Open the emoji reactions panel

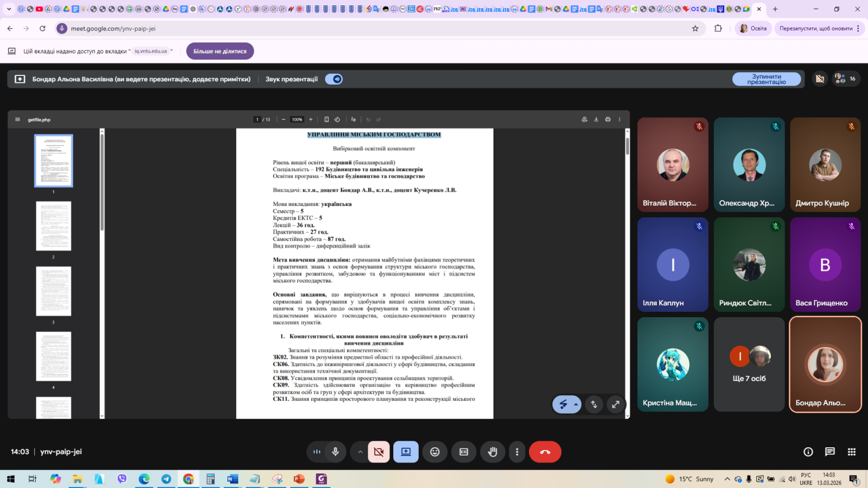(x=435, y=452)
